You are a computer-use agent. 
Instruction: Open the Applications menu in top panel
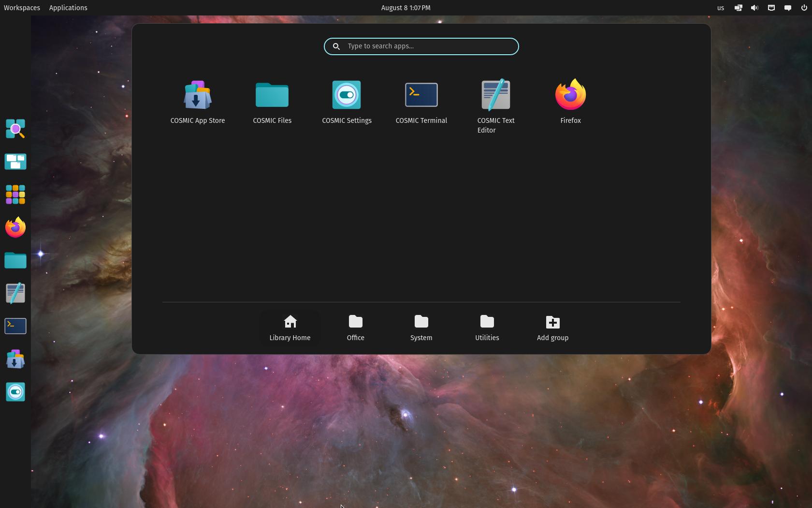point(68,8)
